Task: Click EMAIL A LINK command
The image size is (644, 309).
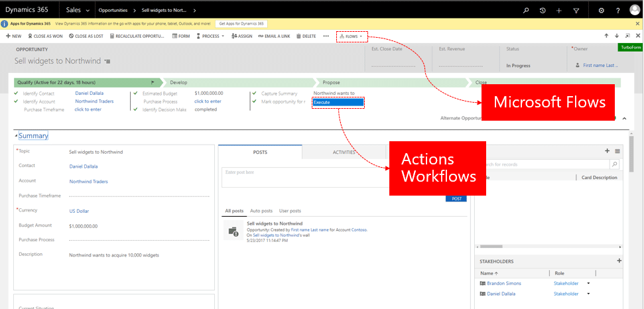Action: tap(274, 36)
